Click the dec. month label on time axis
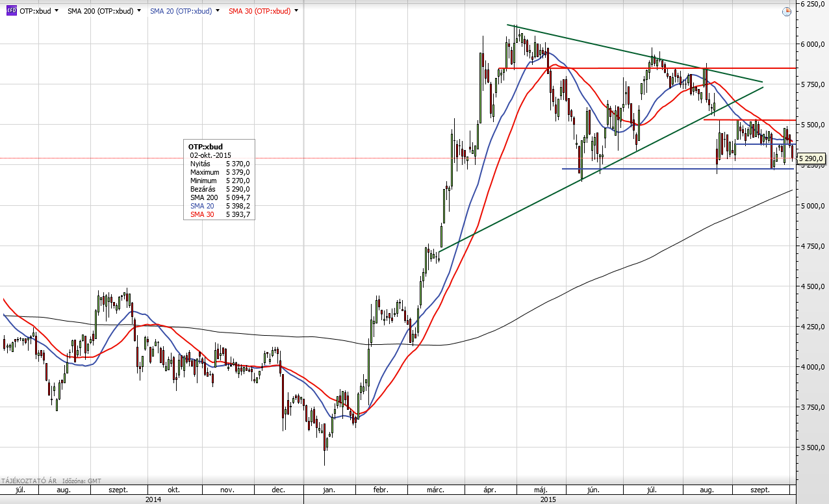Screen dimensions: 829x504 [x=279, y=490]
